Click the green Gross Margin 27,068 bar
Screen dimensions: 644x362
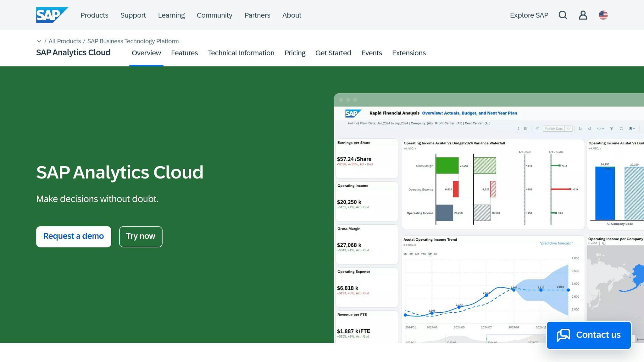coord(447,165)
